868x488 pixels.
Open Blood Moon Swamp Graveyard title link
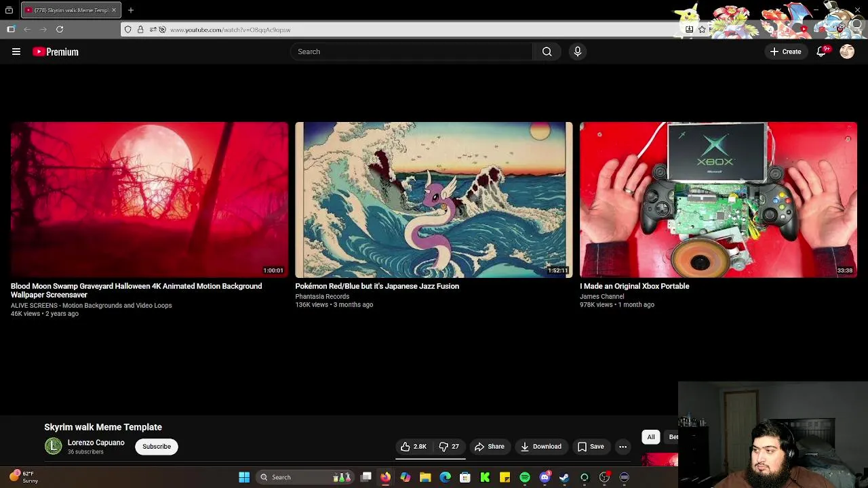point(136,290)
